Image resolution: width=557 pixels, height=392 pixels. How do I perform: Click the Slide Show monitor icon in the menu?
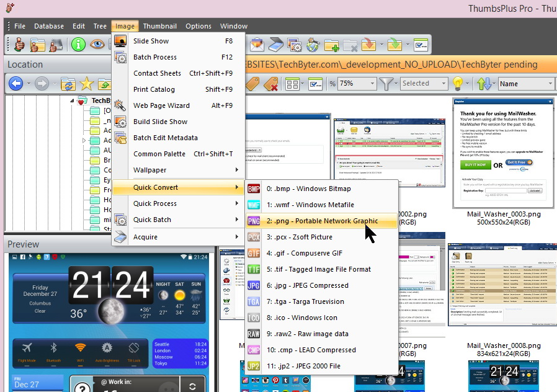coord(120,41)
